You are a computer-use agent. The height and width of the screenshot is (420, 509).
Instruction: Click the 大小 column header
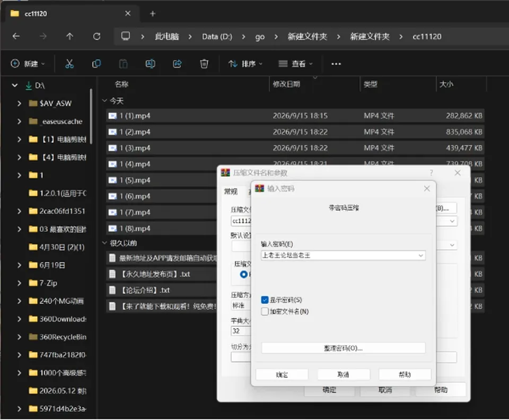point(446,84)
